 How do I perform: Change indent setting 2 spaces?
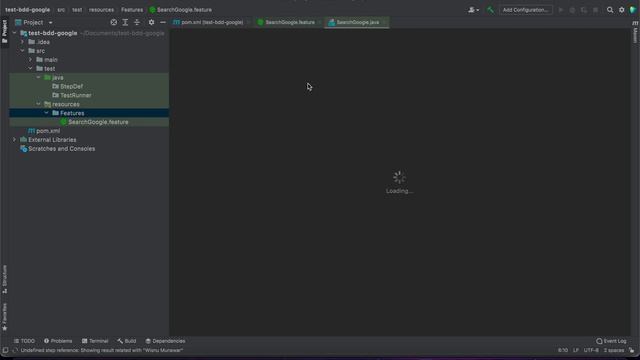point(613,350)
